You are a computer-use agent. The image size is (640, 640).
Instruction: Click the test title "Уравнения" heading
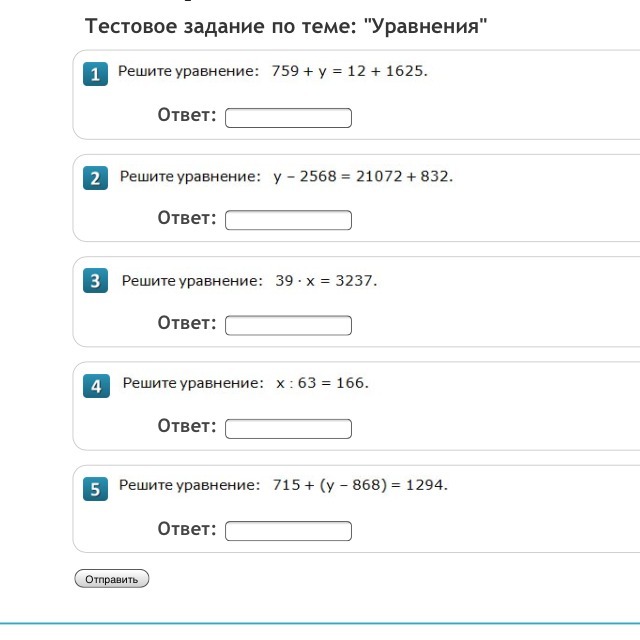[x=286, y=26]
